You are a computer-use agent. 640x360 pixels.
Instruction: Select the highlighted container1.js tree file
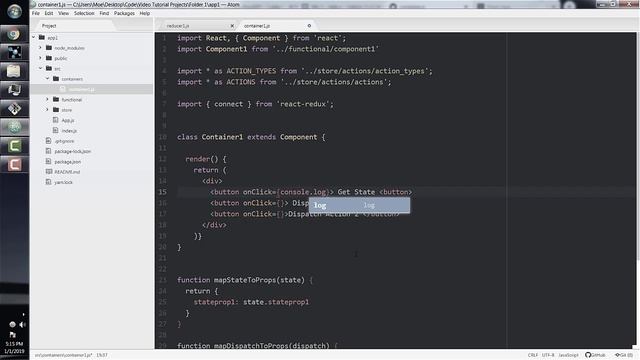pos(91,89)
